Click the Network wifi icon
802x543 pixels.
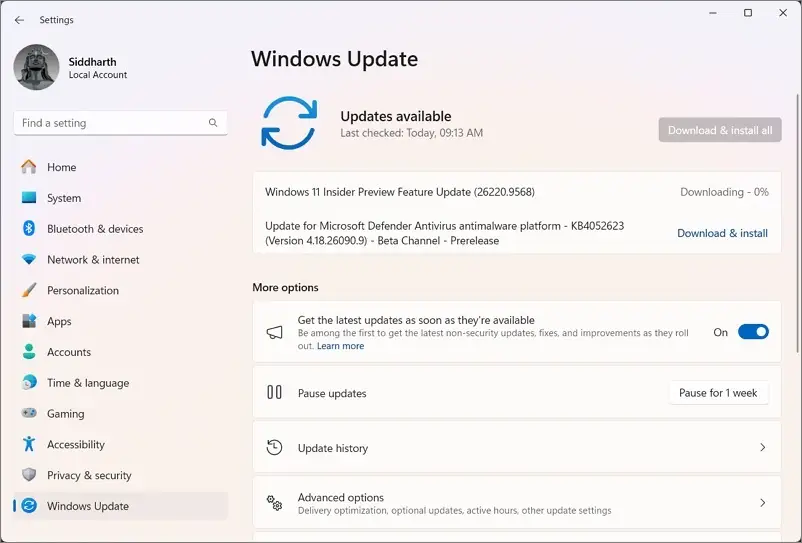pyautogui.click(x=29, y=259)
